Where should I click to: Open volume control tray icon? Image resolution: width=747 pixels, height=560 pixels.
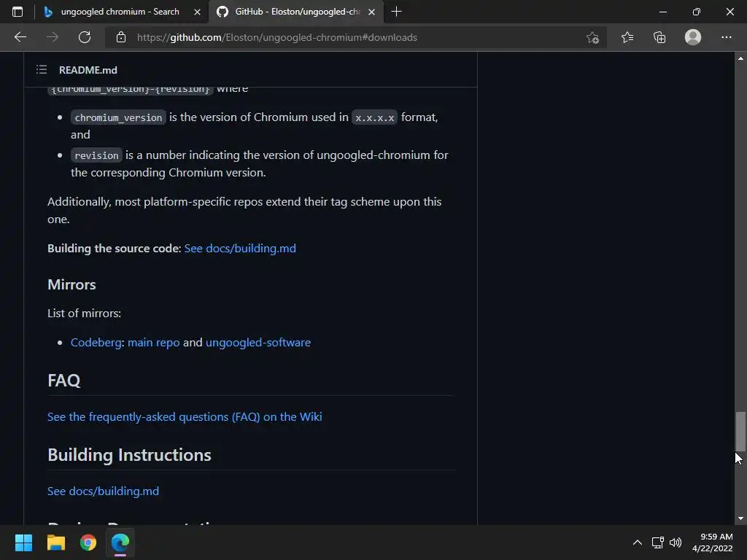click(675, 542)
